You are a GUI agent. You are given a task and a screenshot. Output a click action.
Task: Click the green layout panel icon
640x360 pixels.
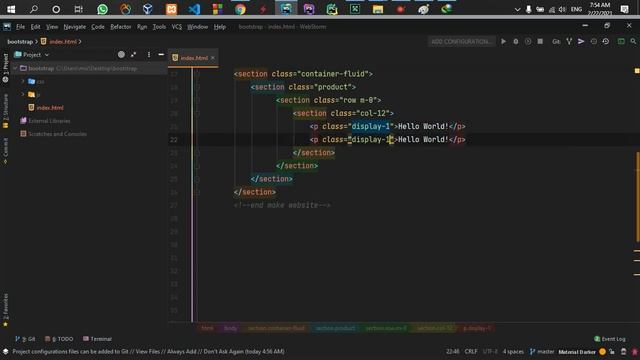[621, 41]
